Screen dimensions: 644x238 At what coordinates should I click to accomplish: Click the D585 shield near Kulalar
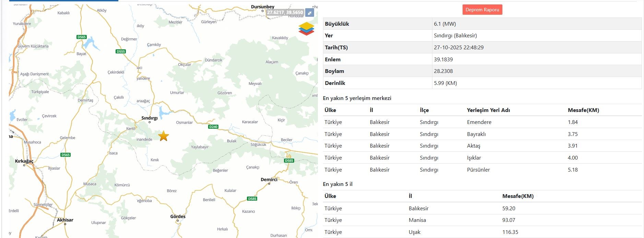click(252, 199)
